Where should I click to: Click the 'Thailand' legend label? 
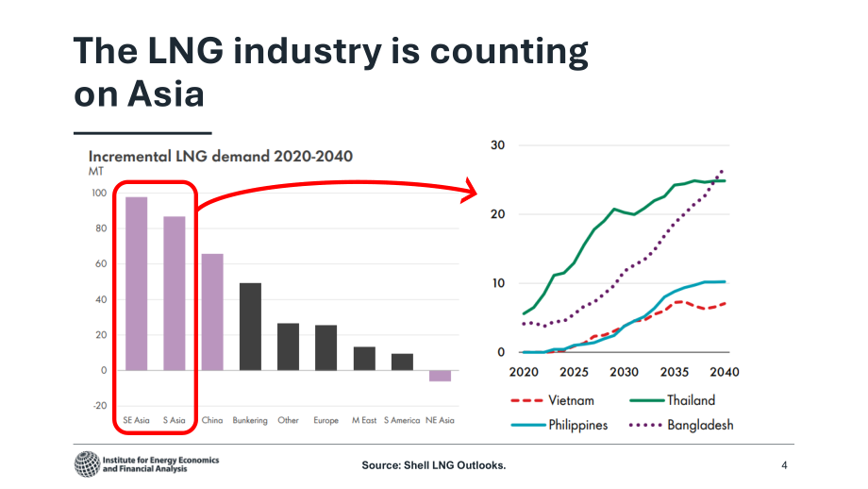692,400
